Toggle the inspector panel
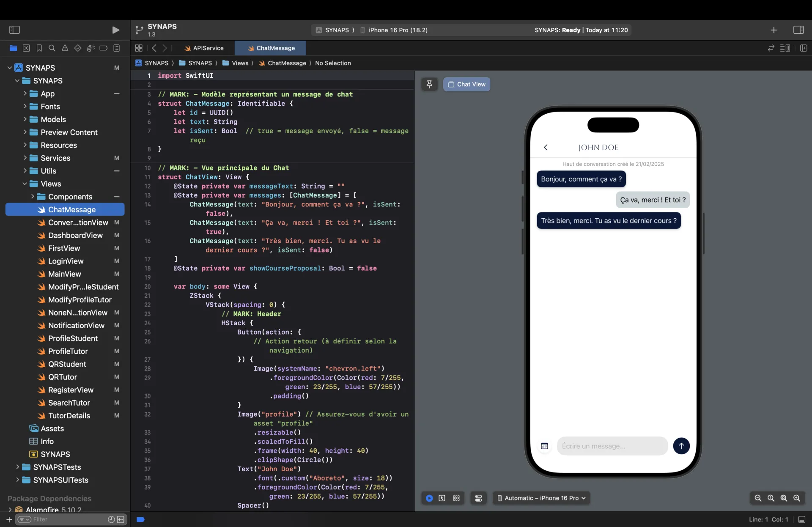 point(798,30)
